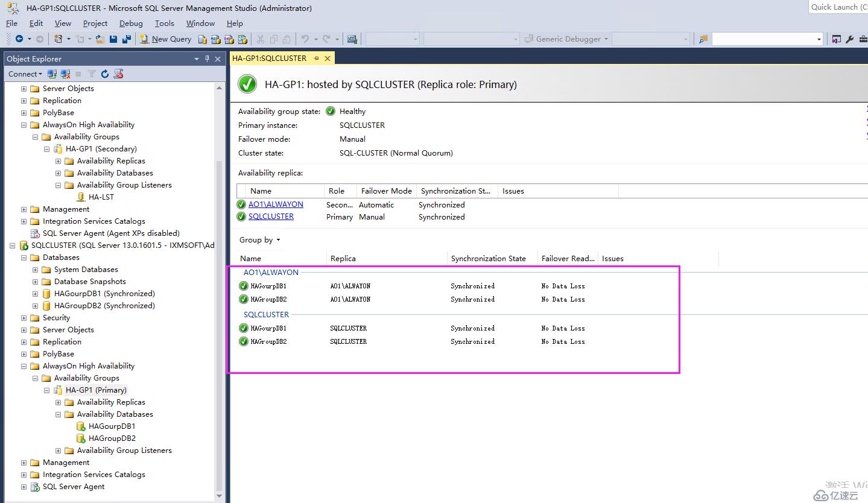The height and width of the screenshot is (503, 868).
Task: Collapse Availability Databases under HA-GP1 (Primary)
Action: (x=59, y=414)
